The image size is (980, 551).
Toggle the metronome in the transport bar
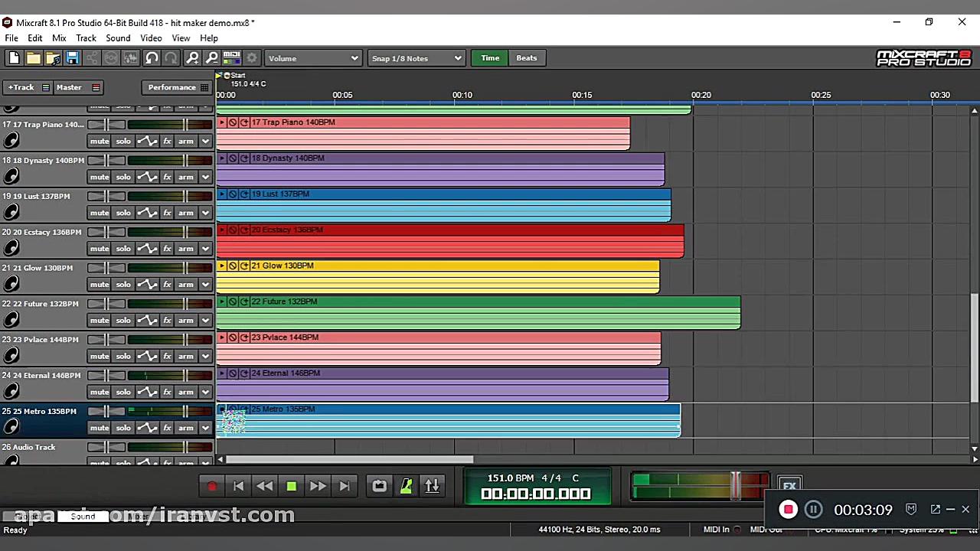(406, 485)
